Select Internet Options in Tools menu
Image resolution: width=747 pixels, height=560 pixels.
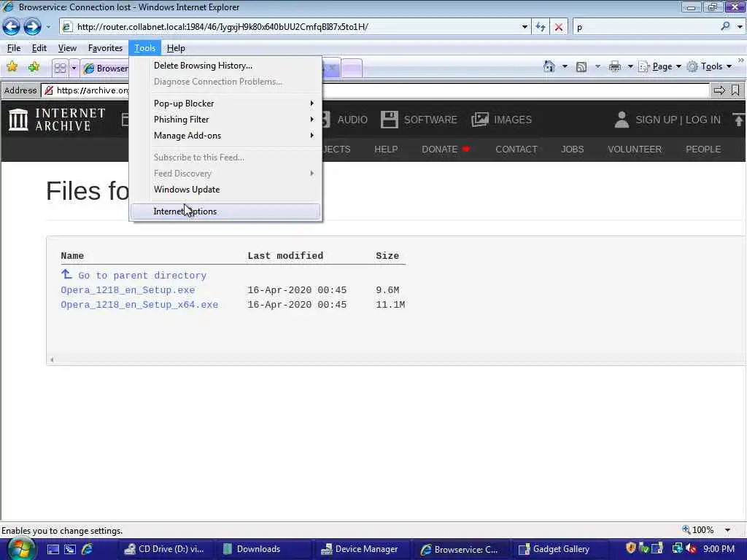225,211
